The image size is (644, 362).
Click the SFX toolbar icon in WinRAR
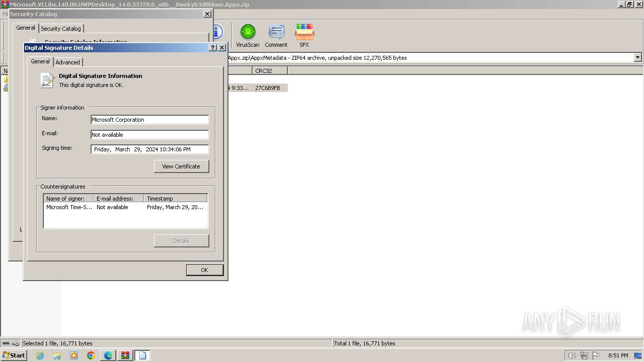click(x=304, y=36)
